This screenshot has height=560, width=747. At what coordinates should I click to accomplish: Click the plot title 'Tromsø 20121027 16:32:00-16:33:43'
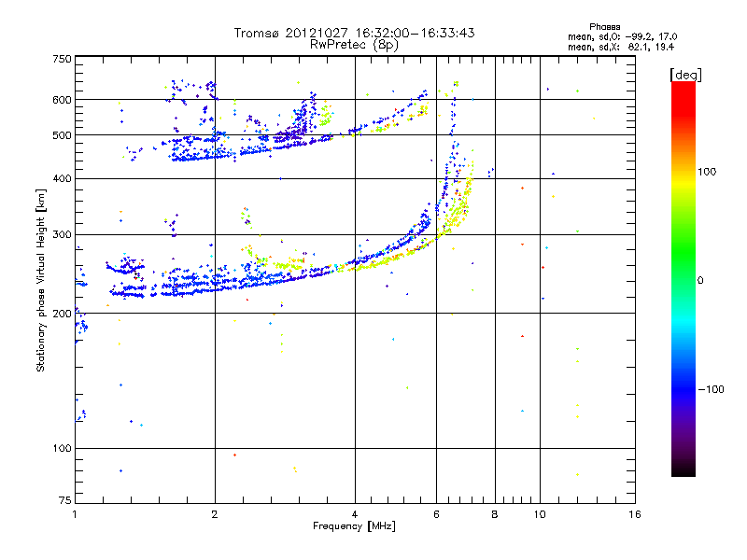pyautogui.click(x=354, y=33)
